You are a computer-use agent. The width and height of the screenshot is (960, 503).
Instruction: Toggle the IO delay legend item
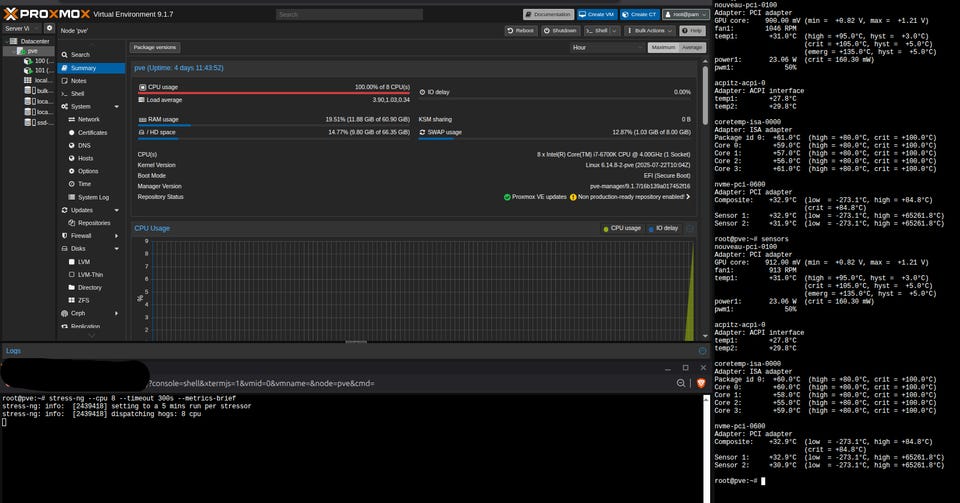(x=663, y=228)
